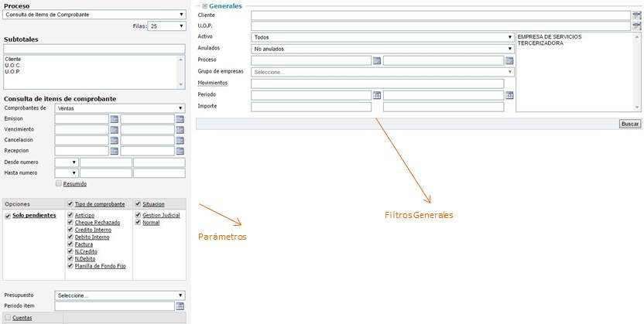Uncheck the Solo pendientes option

coord(9,216)
